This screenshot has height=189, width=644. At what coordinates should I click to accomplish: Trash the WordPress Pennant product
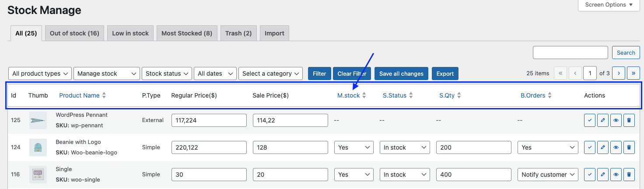[629, 120]
